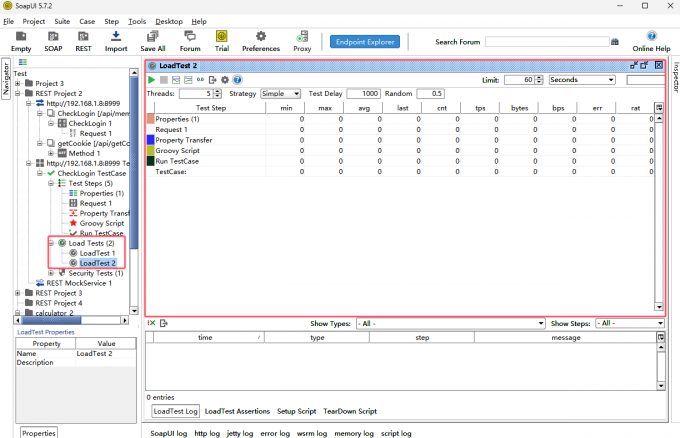Open the statistics graph icon in LoadTest toolbar
This screenshot has width=680, height=438.
(176, 80)
